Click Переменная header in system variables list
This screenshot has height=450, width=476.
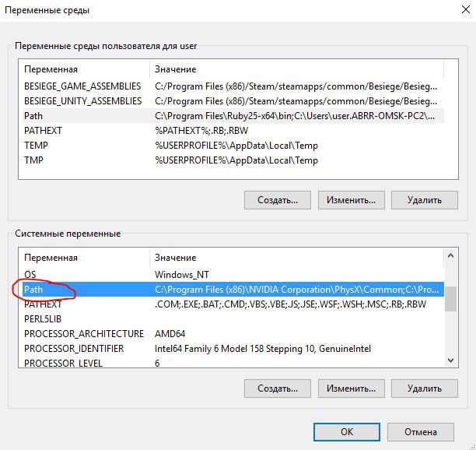85,258
